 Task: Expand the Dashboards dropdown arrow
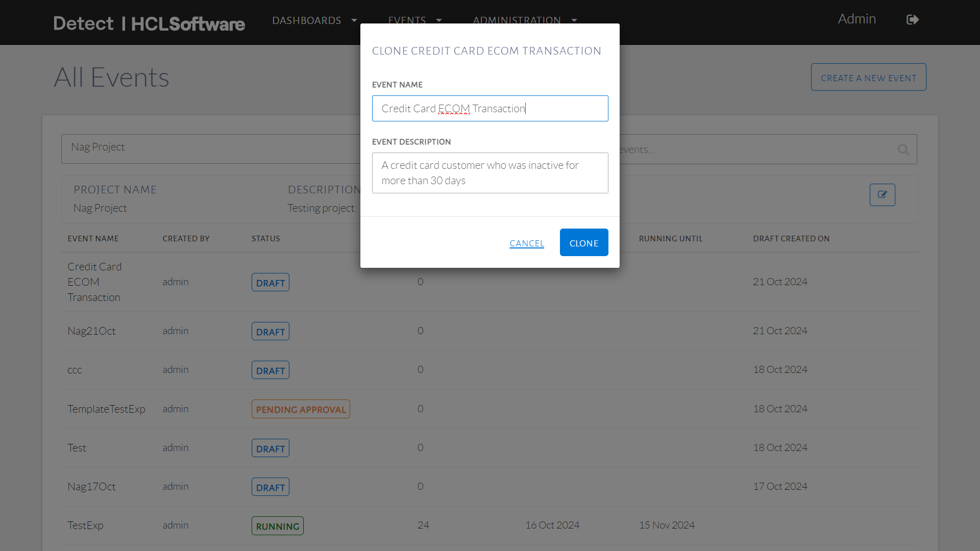[x=354, y=20]
